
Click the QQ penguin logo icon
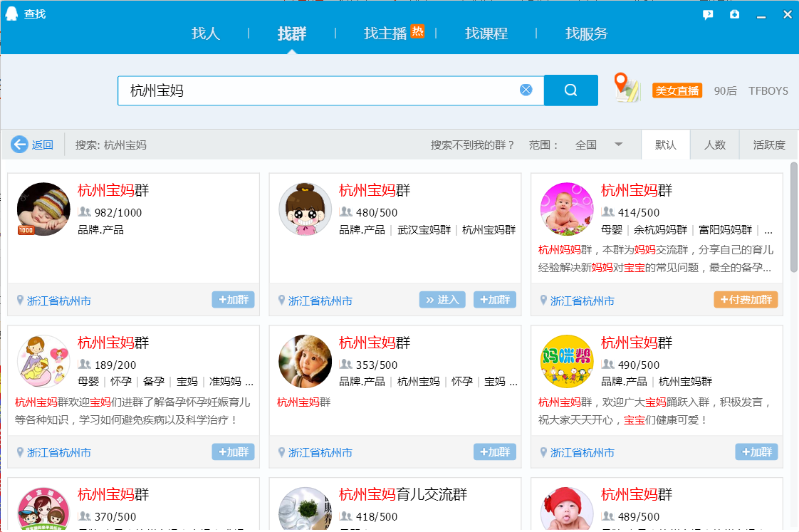11,14
